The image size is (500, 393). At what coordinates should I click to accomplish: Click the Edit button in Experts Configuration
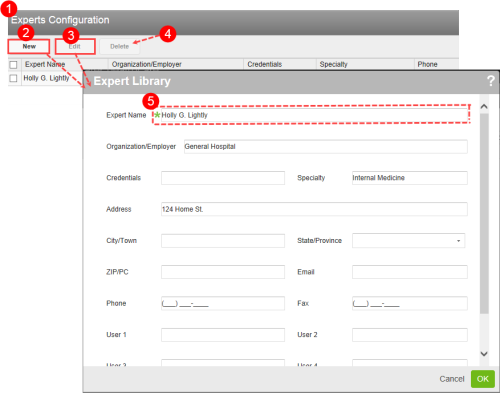pos(75,46)
